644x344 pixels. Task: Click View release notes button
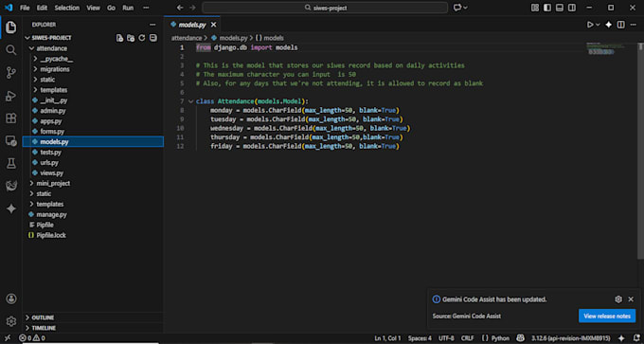[x=607, y=317]
